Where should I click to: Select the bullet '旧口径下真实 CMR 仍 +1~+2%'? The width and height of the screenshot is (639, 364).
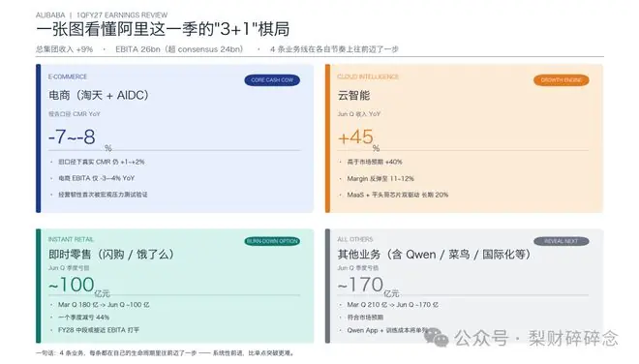[x=102, y=162]
